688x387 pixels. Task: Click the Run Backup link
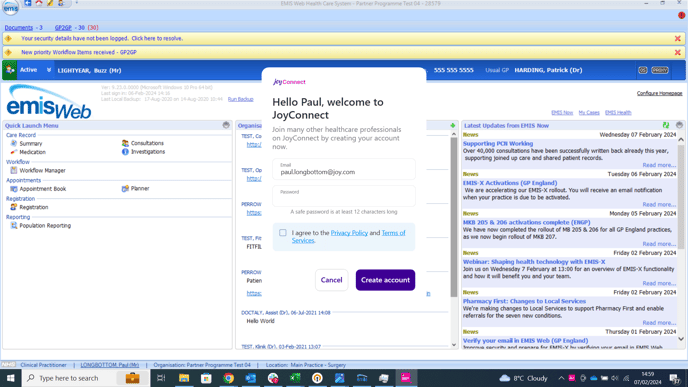[x=240, y=99]
